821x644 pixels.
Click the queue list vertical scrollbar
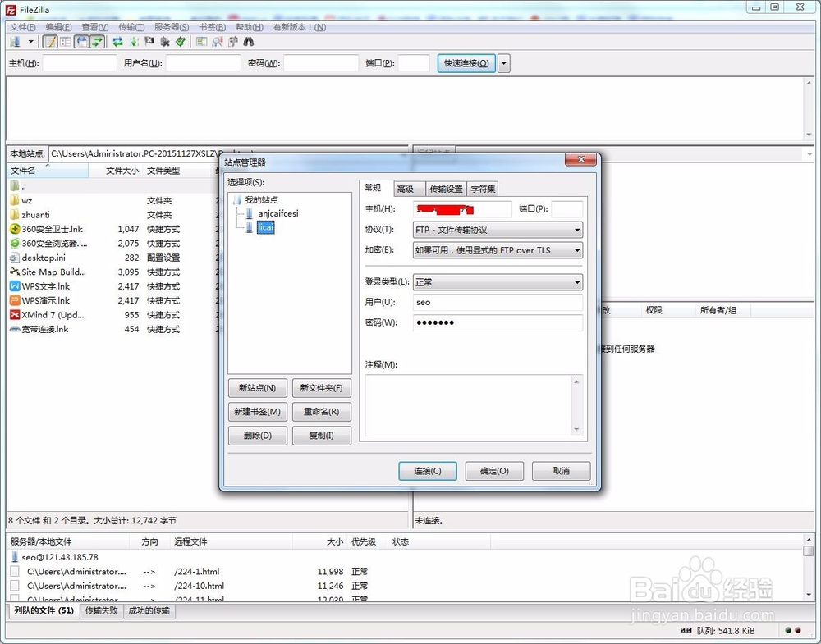[x=809, y=568]
